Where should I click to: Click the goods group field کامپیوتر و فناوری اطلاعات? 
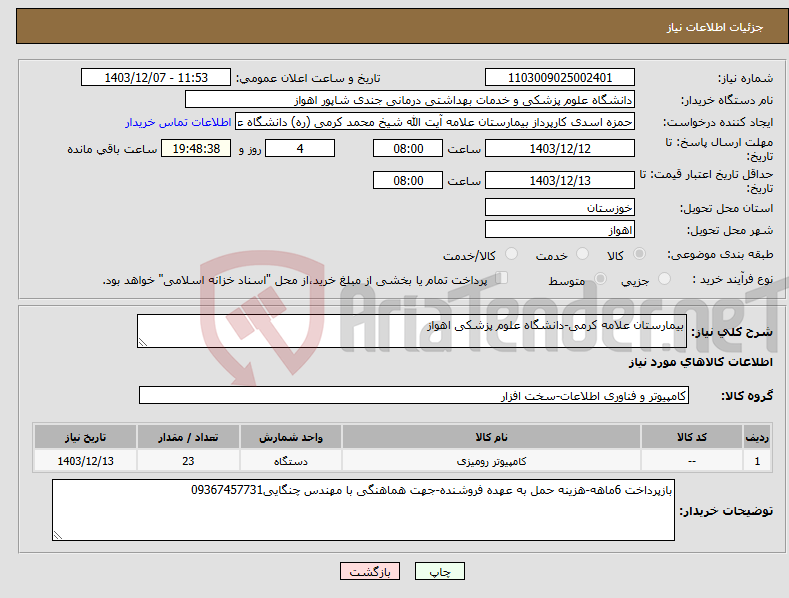click(414, 396)
